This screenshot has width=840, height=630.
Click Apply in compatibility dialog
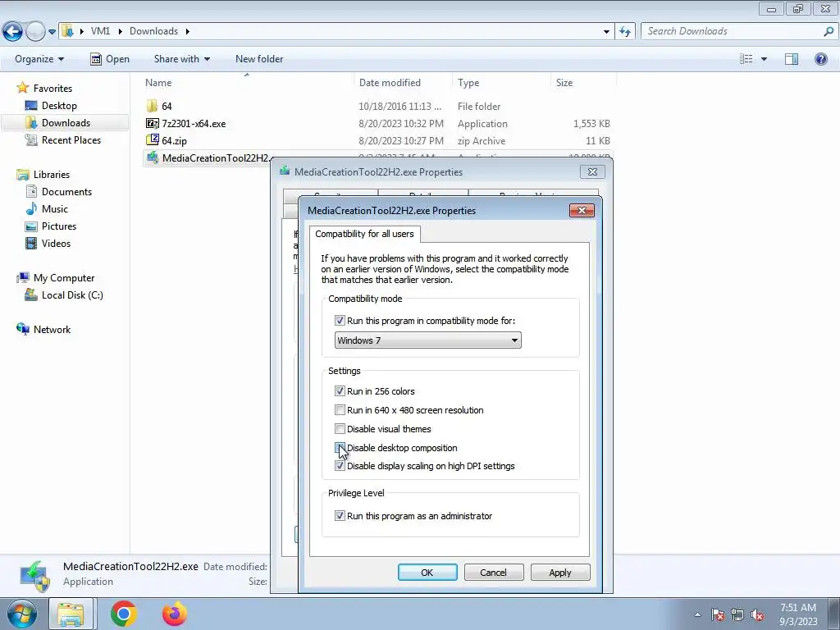559,572
